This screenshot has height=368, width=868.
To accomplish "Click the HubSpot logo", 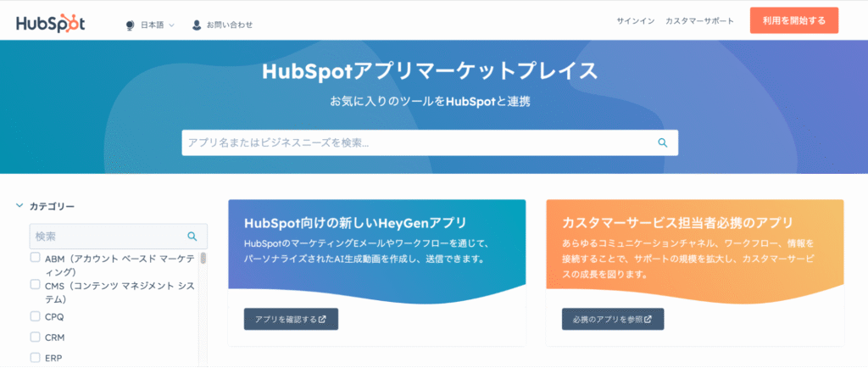I will click(x=51, y=23).
